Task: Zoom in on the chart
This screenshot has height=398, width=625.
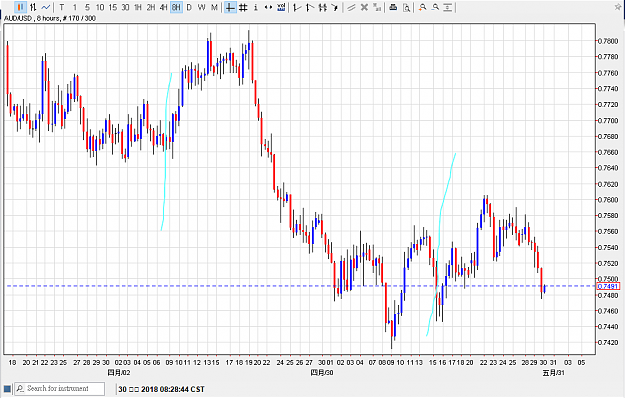Action: (423, 7)
